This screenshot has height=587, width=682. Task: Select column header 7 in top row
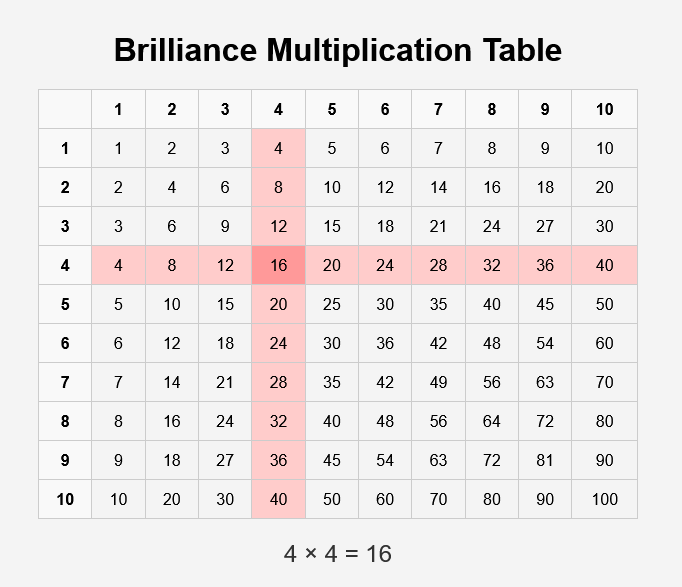pos(438,109)
